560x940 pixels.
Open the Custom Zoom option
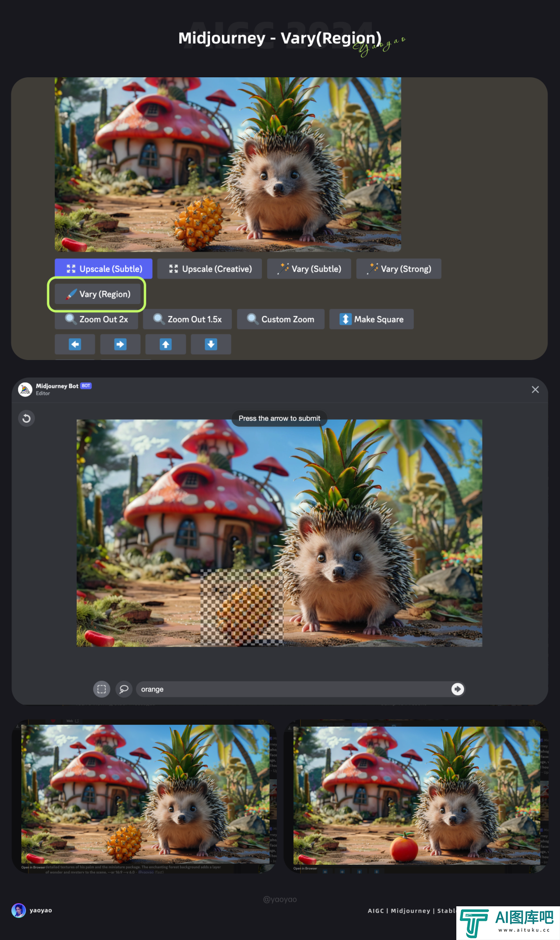point(281,319)
